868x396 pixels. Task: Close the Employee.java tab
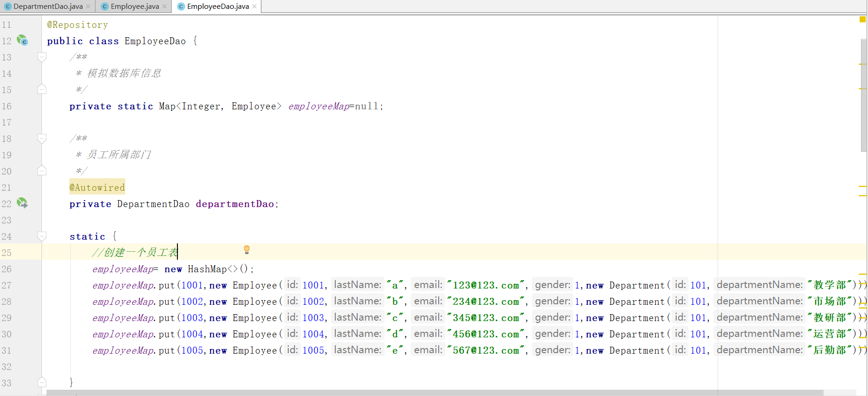click(x=164, y=7)
